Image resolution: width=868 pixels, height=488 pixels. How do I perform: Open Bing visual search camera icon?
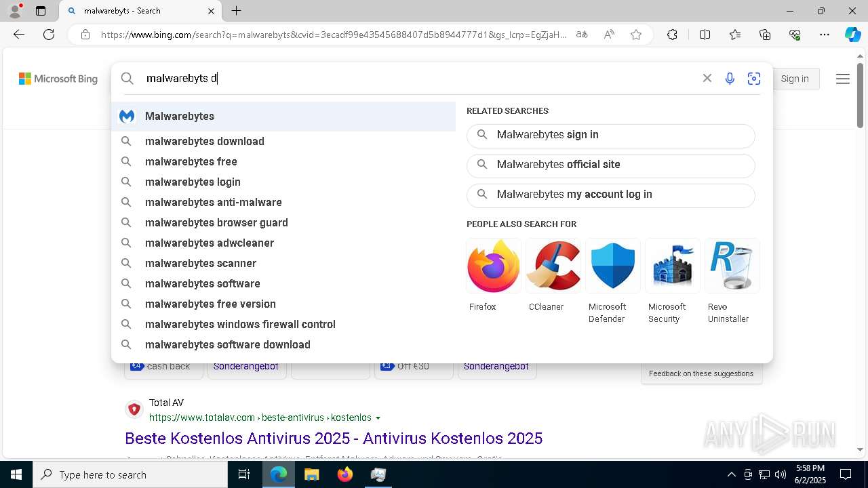point(754,79)
